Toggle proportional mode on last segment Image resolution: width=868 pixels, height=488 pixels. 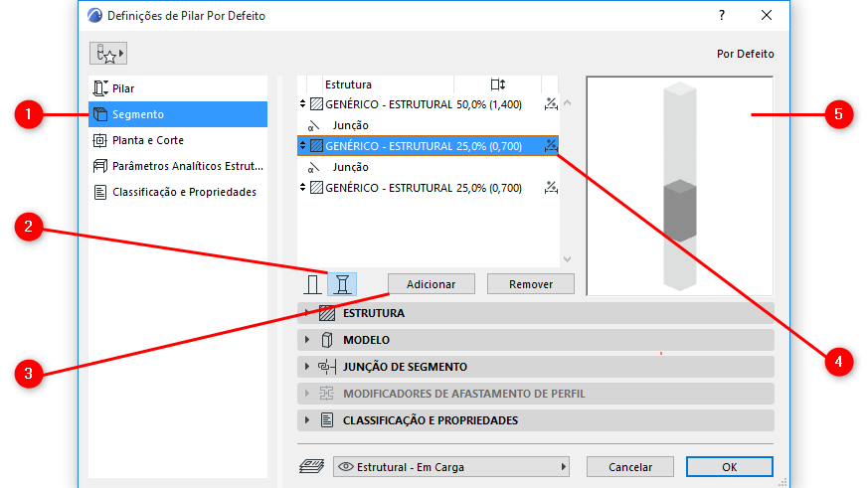[551, 188]
